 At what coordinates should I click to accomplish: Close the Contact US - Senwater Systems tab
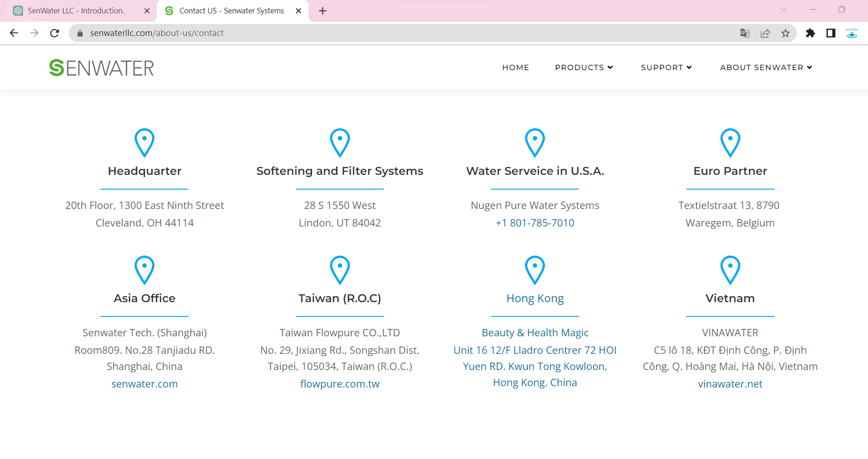[299, 11]
